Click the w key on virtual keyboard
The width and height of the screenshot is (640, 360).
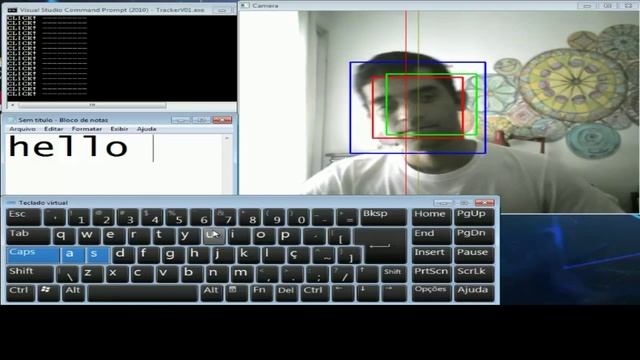[x=88, y=236]
